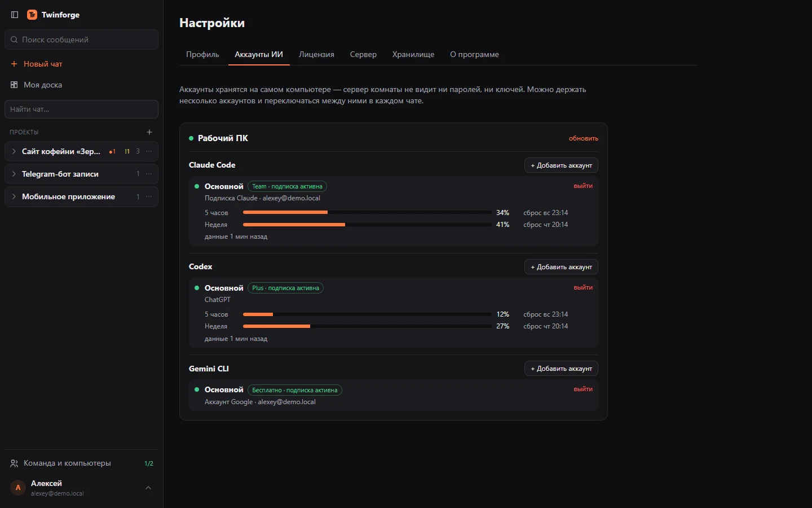Viewport: 812px width, 508px height.
Task: Click the Алексей avatar circle
Action: (x=18, y=488)
